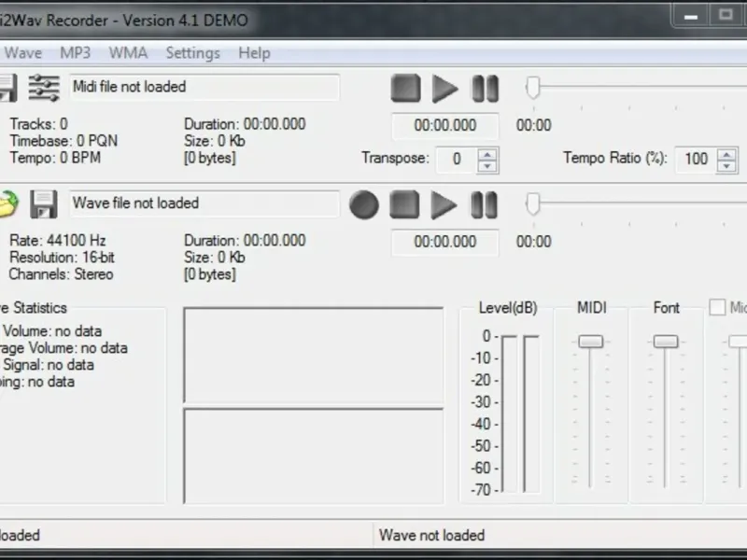
Task: Click the upper waveform display panel
Action: [314, 356]
